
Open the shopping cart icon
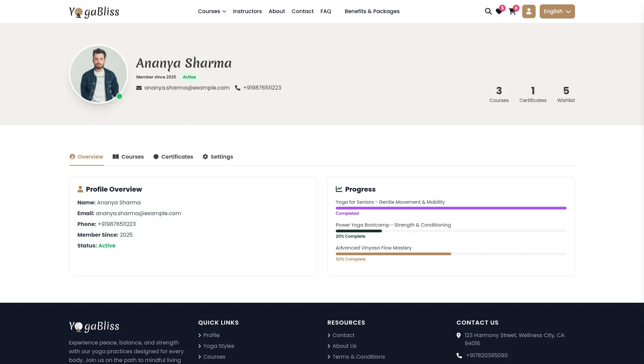coord(512,12)
